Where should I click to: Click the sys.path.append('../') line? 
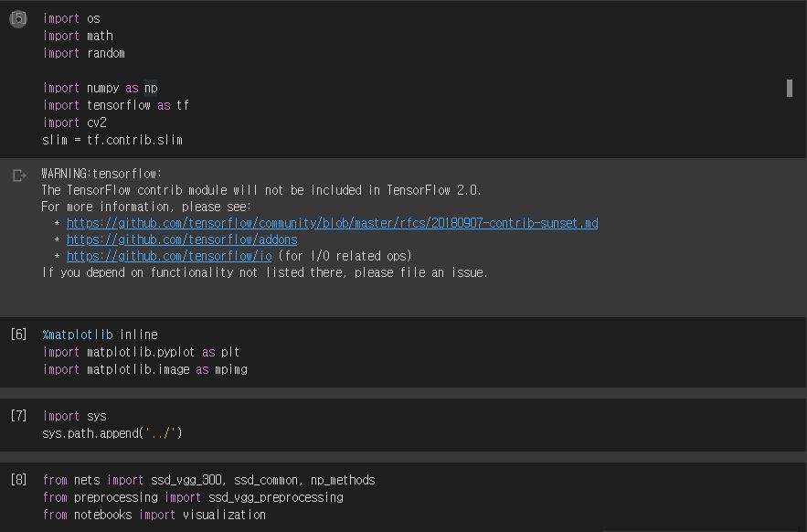pos(112,433)
